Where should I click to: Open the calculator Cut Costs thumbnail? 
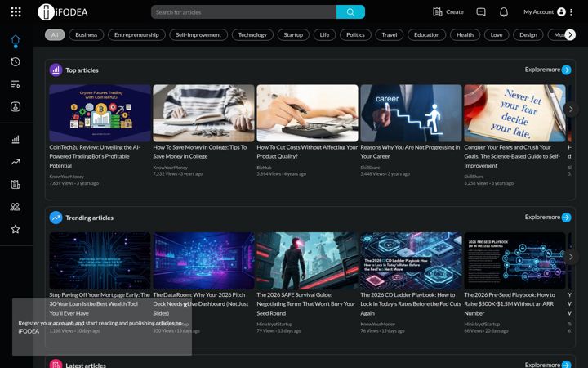308,113
